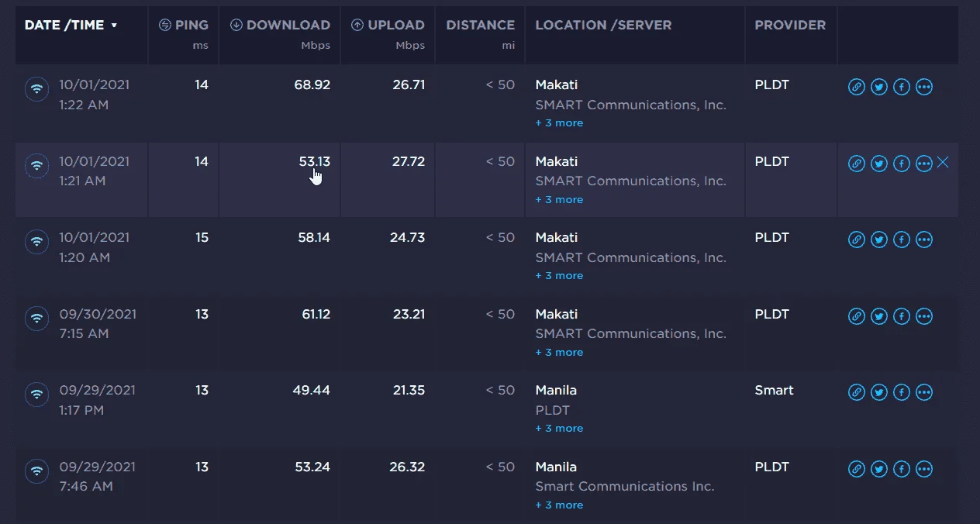
Task: Share 1:22 AM result on Twitter
Action: point(878,87)
